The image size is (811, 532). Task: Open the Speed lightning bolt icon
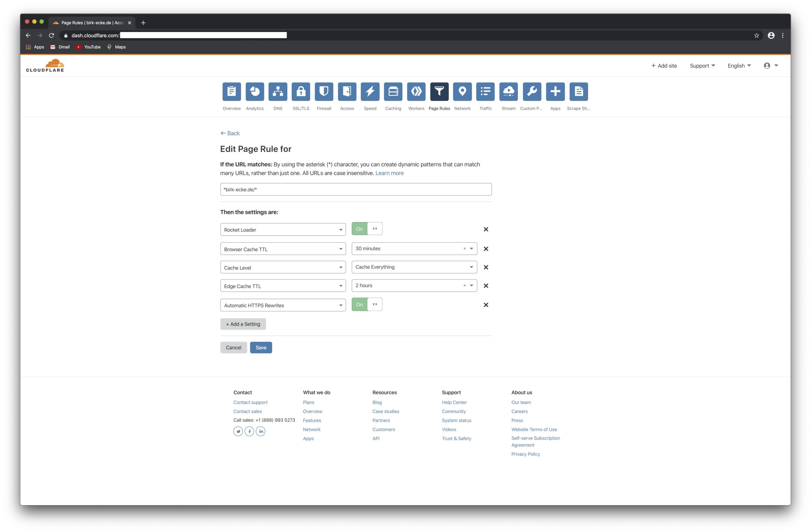point(370,91)
